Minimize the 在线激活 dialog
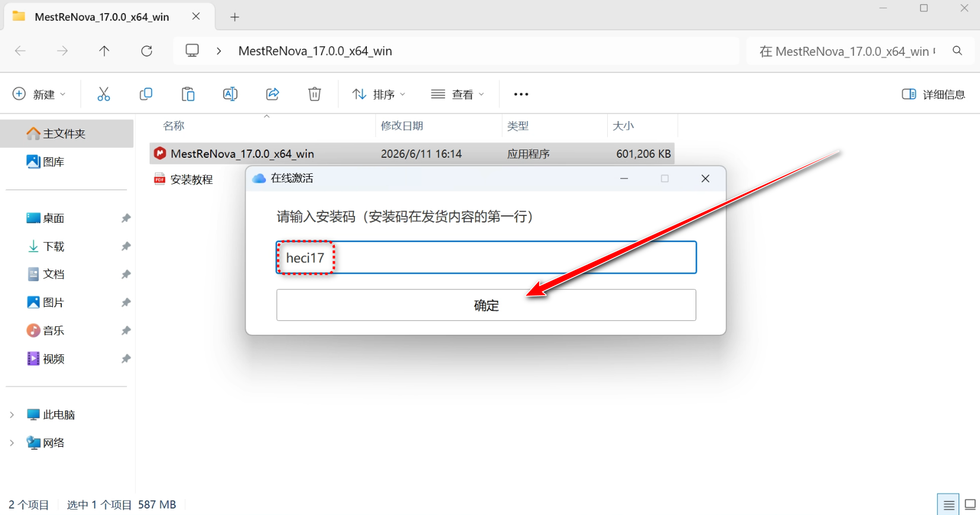Screen dimensions: 980x515 [x=624, y=179]
